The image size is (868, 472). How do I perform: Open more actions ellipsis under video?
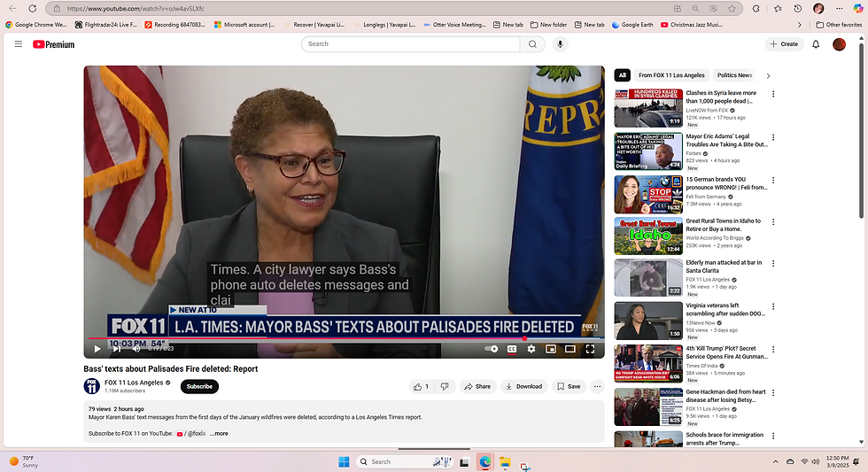[597, 387]
